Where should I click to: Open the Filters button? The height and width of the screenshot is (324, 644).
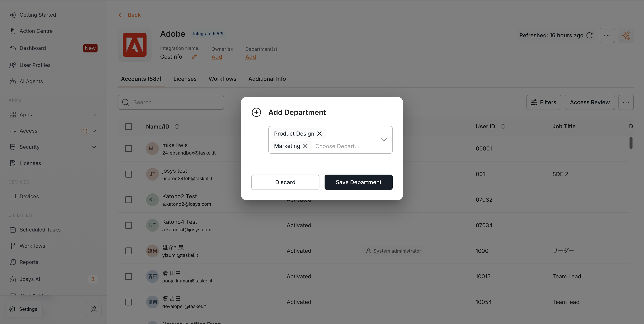click(544, 102)
